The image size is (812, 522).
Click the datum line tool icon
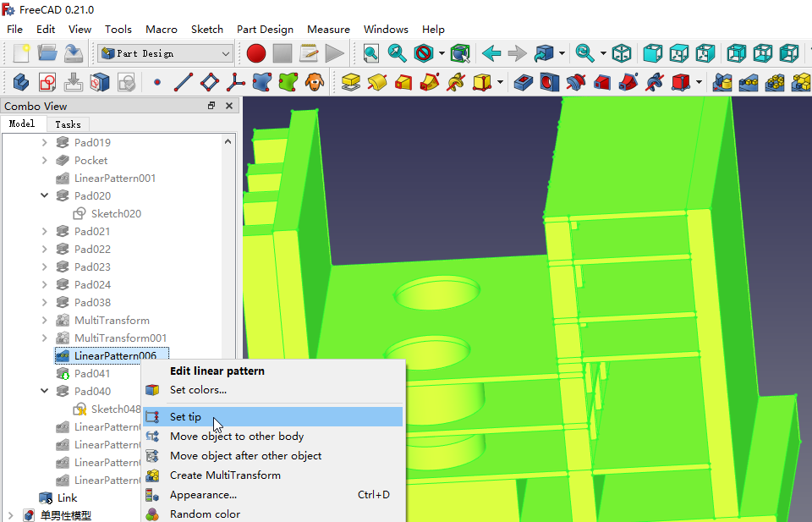pyautogui.click(x=184, y=83)
